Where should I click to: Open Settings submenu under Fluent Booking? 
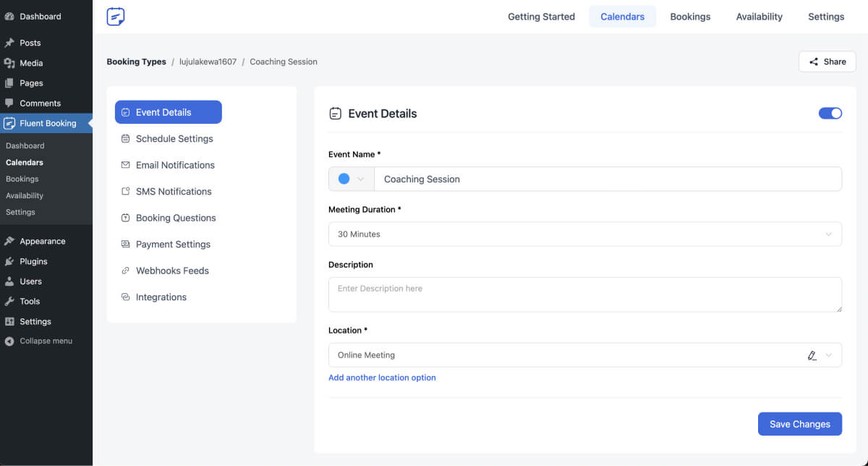(x=20, y=212)
